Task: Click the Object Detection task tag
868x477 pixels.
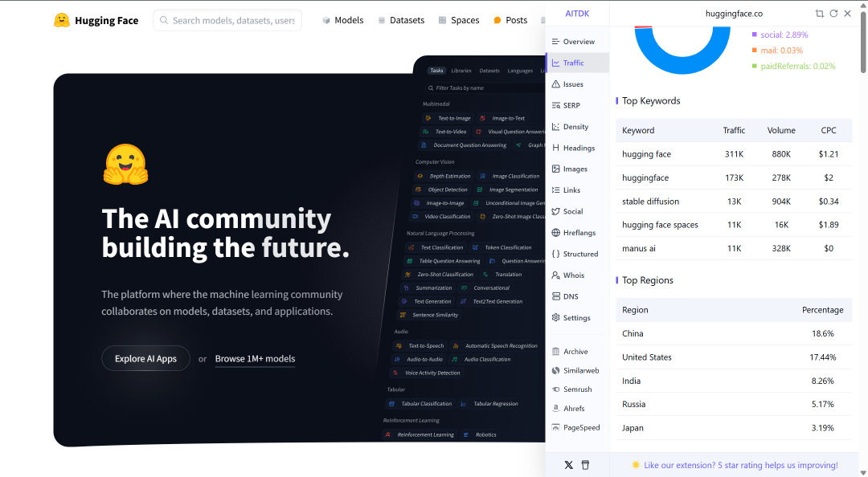Action: click(x=442, y=190)
